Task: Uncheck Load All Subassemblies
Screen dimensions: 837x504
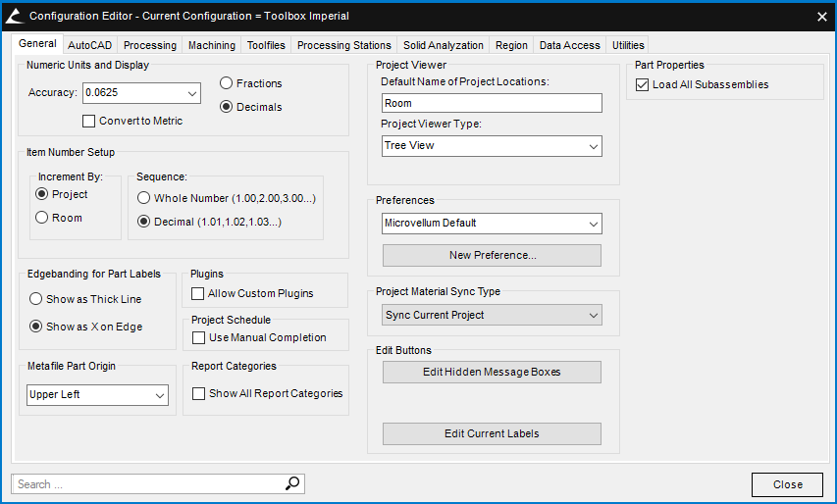Action: (x=643, y=85)
